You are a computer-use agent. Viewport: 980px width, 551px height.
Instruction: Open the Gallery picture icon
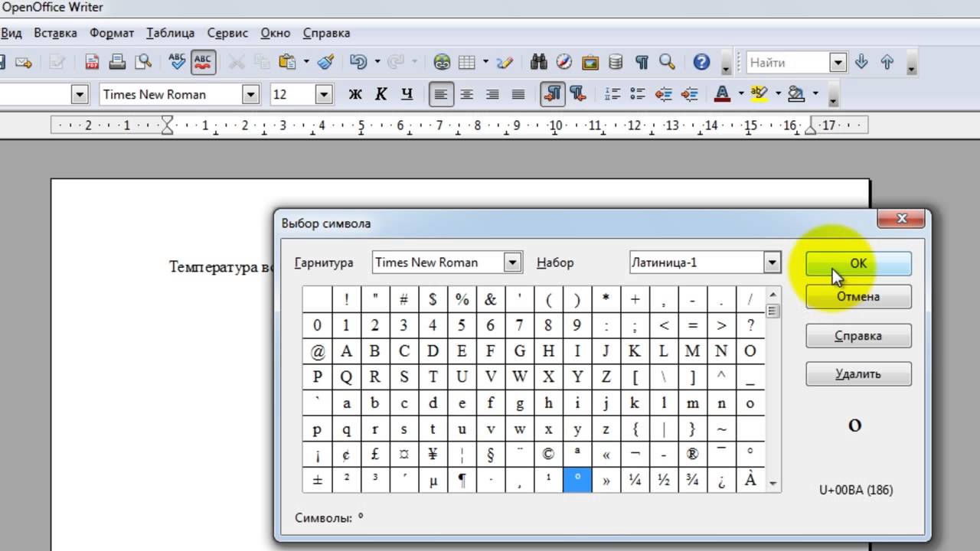590,62
